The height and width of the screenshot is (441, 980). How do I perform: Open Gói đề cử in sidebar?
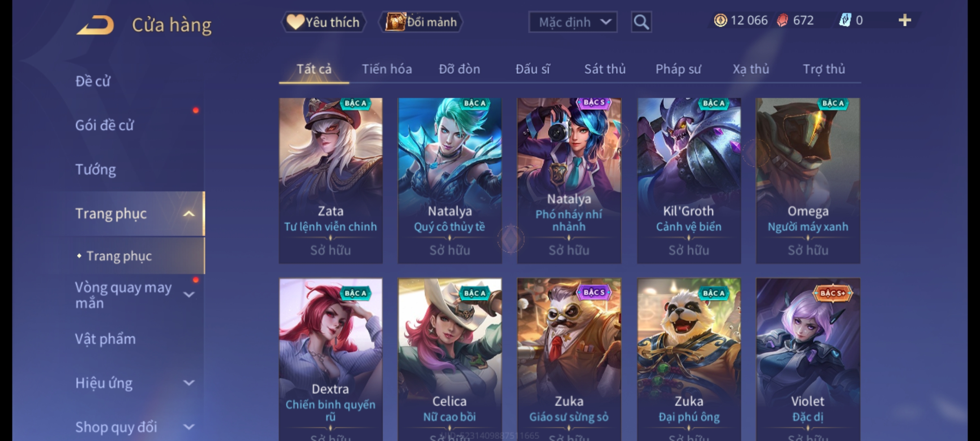[105, 125]
